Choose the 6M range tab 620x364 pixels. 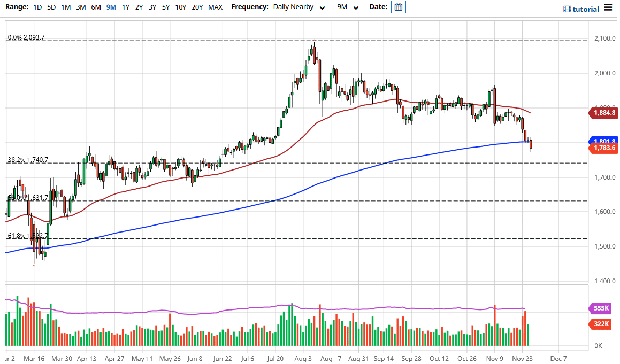(96, 7)
